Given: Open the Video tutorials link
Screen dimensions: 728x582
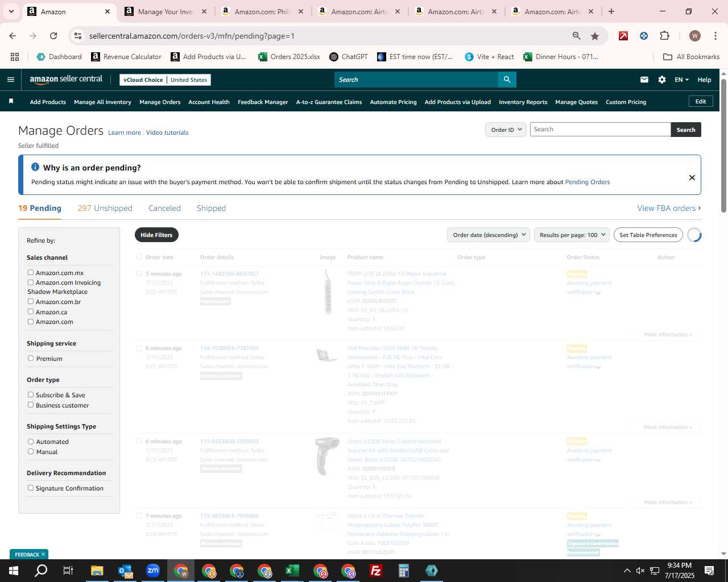Looking at the screenshot, I should click(x=167, y=132).
